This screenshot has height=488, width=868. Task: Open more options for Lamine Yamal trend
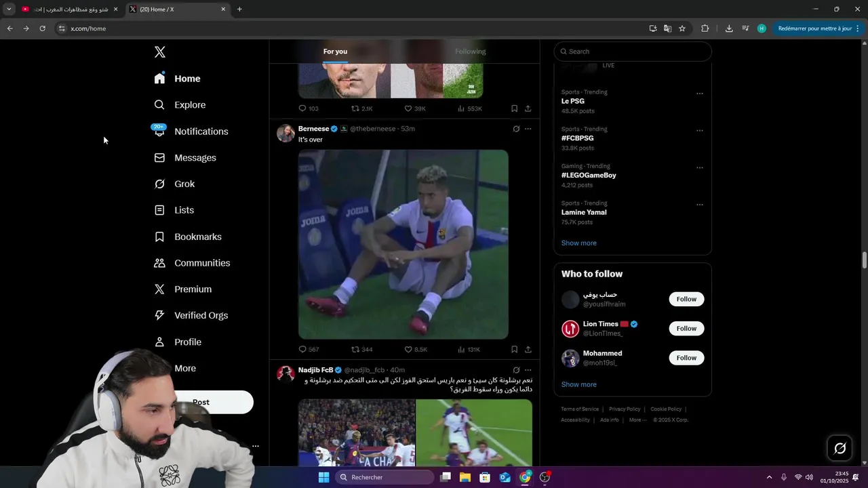click(x=700, y=205)
